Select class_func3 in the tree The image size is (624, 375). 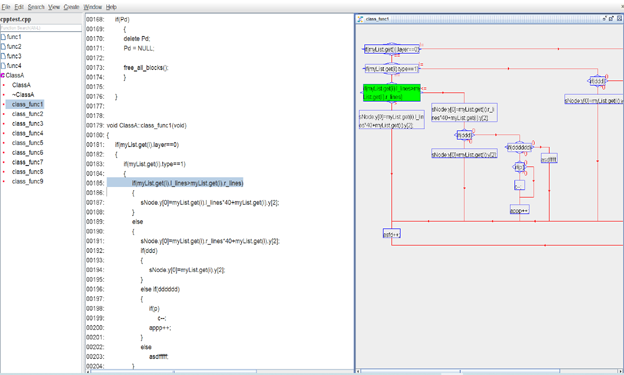[x=27, y=123]
